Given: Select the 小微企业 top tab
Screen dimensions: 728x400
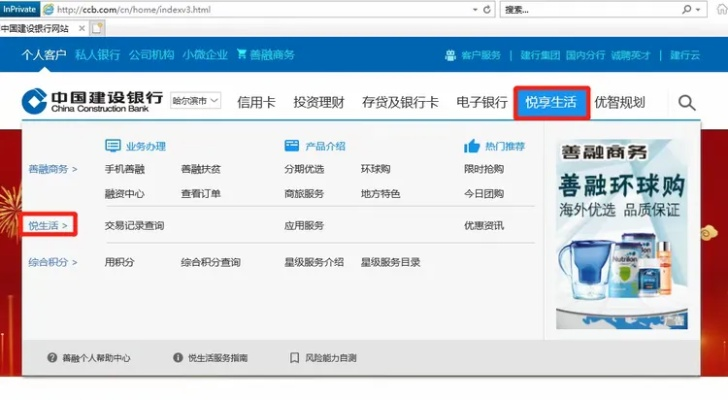Looking at the screenshot, I should (205, 55).
